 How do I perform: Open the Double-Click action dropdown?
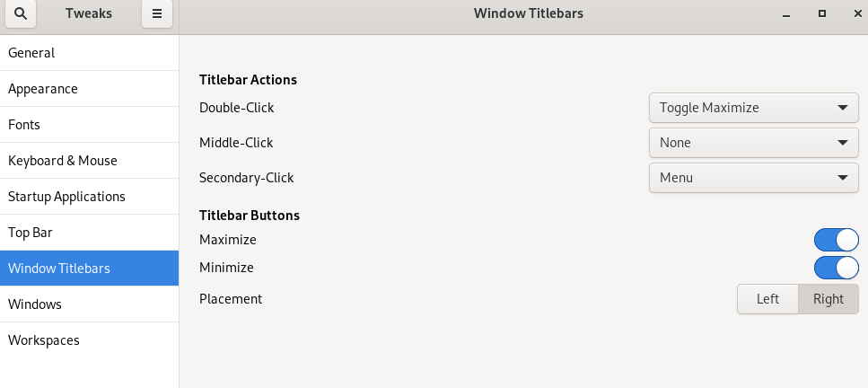pos(753,108)
